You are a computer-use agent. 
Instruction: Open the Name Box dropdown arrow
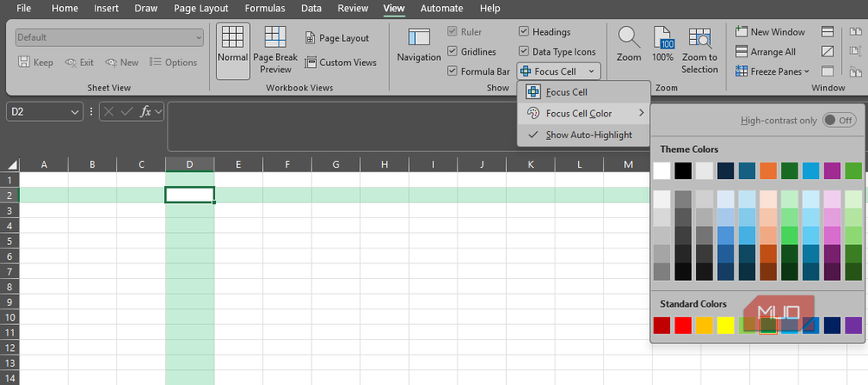[x=75, y=112]
